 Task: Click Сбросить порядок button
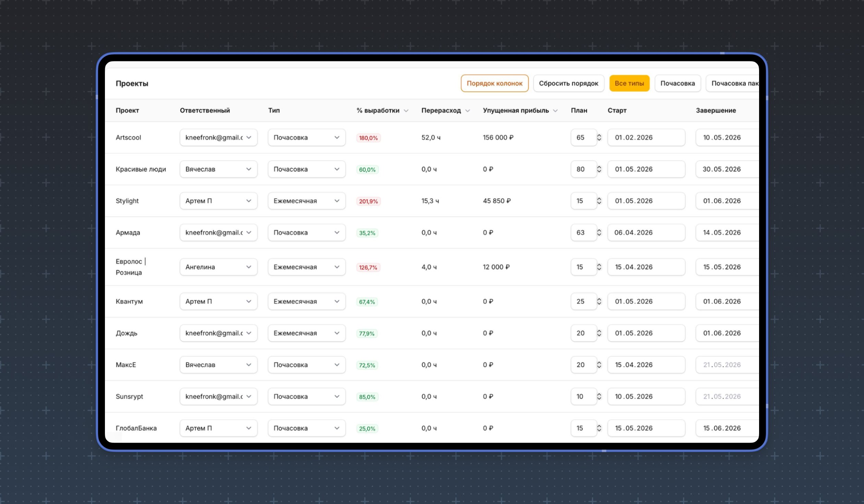pos(568,83)
